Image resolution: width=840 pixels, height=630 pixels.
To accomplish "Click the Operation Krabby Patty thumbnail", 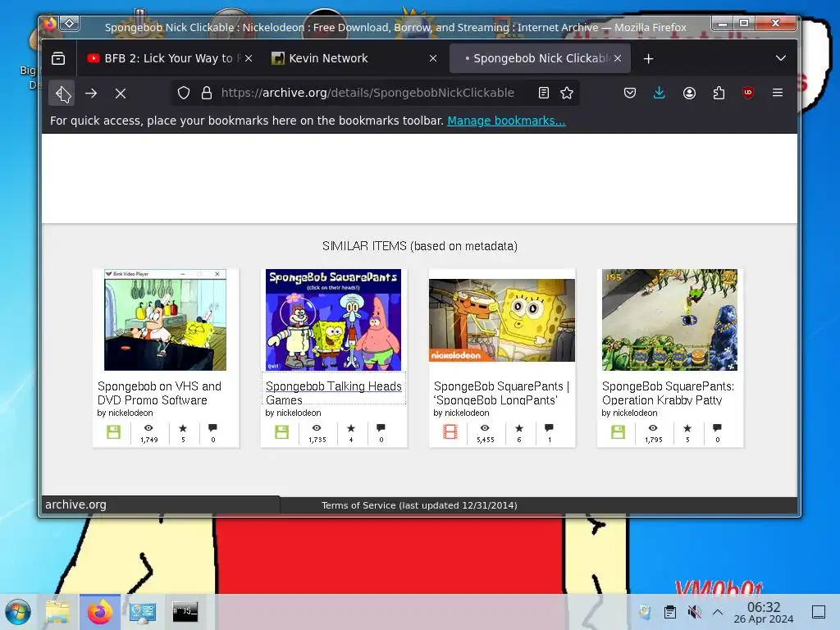I will pyautogui.click(x=669, y=320).
